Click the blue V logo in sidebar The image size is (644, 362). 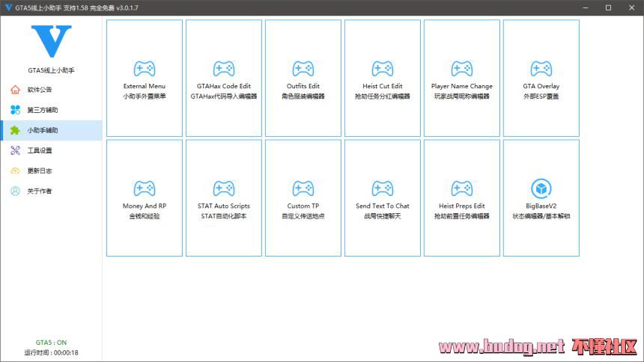pyautogui.click(x=52, y=41)
